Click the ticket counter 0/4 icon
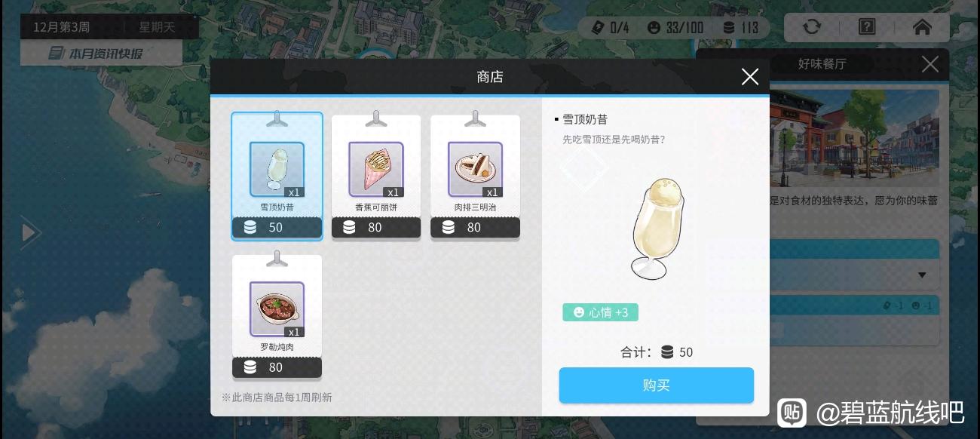This screenshot has height=439, width=980. 610,28
